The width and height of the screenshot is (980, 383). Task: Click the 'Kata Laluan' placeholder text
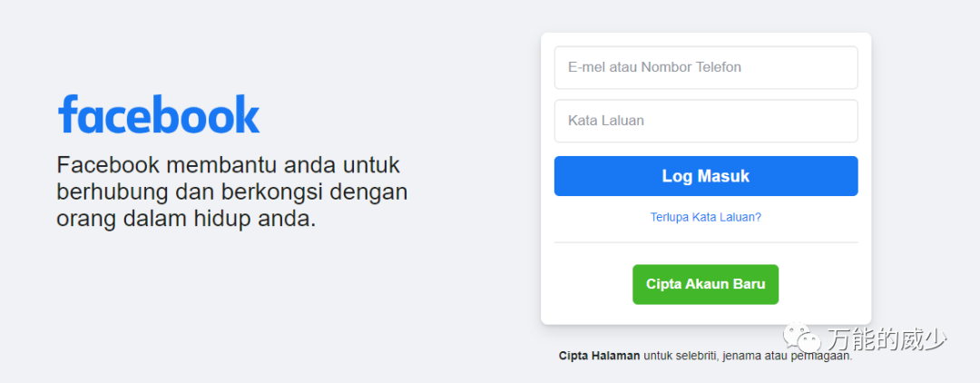605,121
